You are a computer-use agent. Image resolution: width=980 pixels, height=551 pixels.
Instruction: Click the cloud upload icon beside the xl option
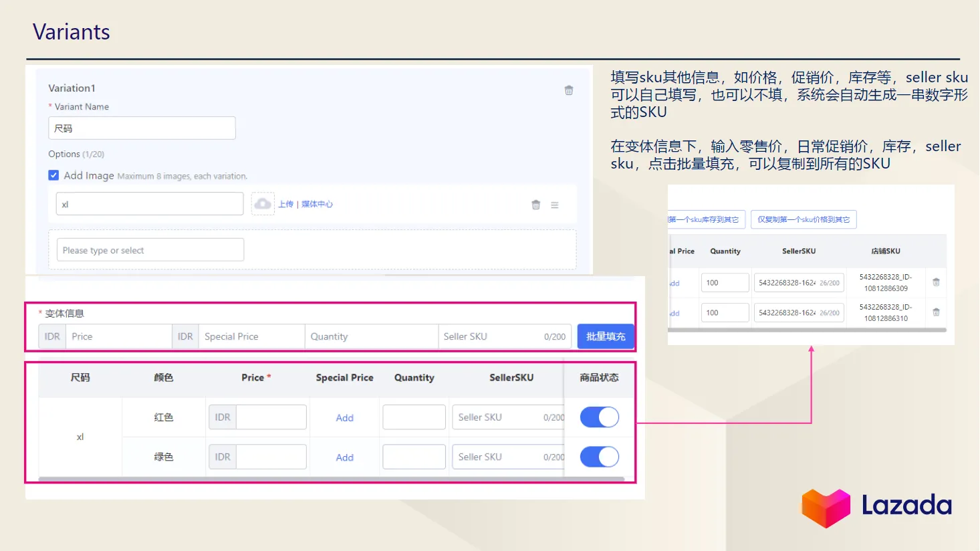point(263,203)
